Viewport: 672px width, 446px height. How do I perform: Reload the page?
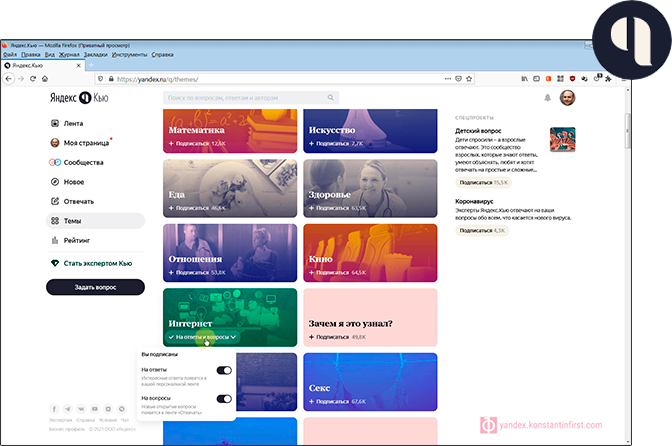coord(33,79)
